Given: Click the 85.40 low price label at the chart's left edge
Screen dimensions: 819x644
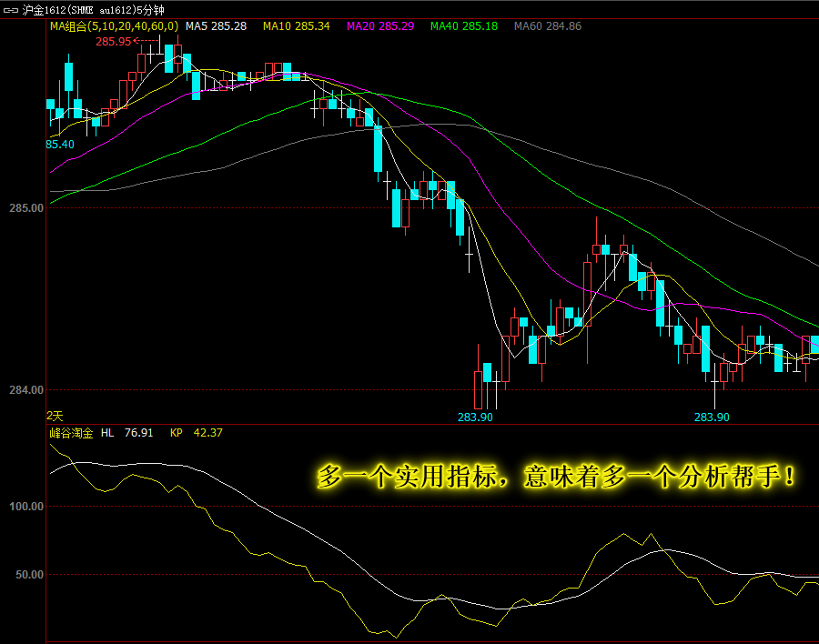Looking at the screenshot, I should pos(60,144).
